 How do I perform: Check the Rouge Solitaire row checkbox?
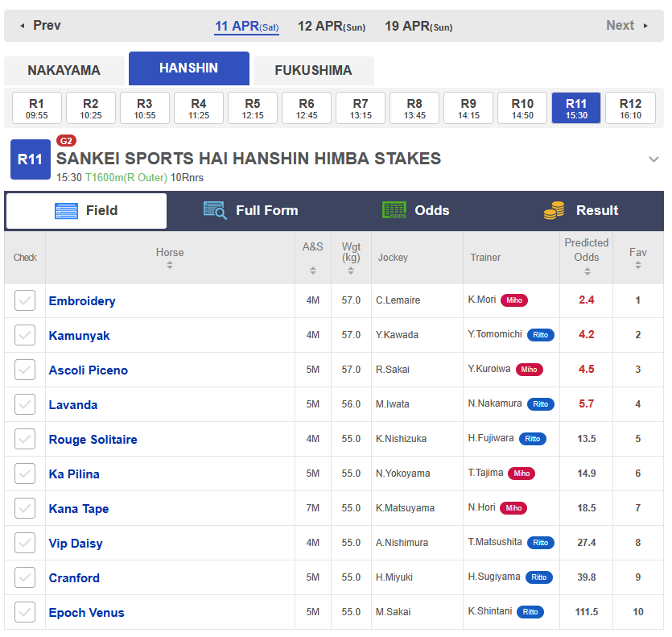[x=25, y=439]
